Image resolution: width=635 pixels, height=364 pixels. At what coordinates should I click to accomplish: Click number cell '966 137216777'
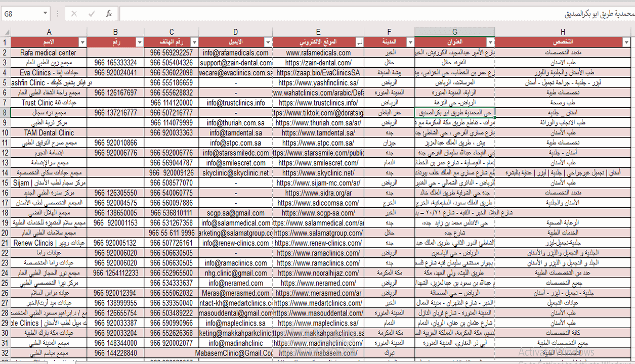(115, 113)
